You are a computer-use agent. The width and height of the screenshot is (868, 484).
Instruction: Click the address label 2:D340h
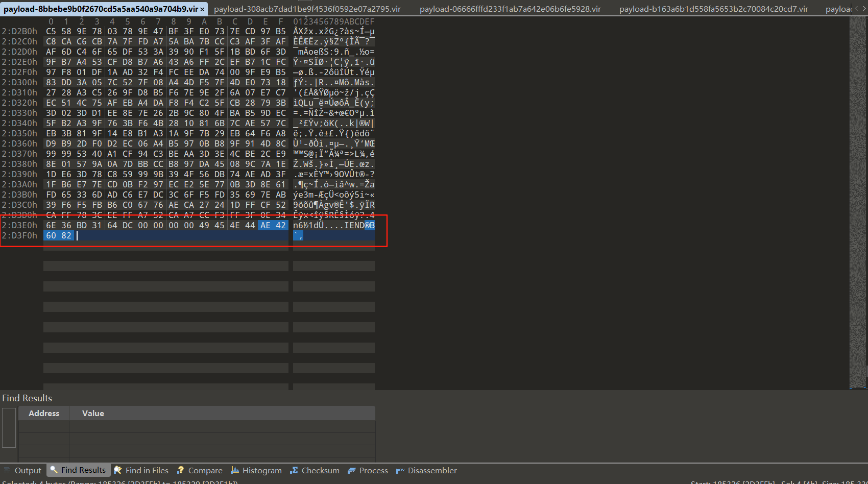point(19,123)
